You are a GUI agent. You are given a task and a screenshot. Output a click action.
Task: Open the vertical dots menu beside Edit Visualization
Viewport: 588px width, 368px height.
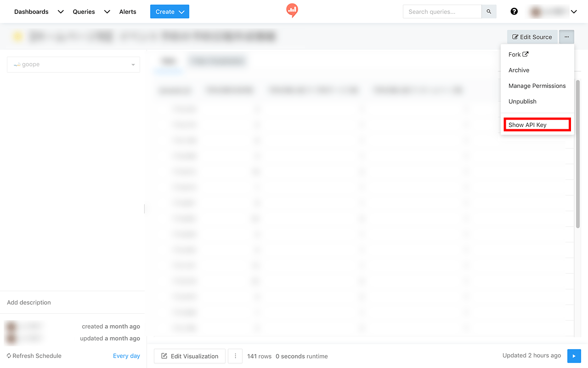(x=235, y=356)
